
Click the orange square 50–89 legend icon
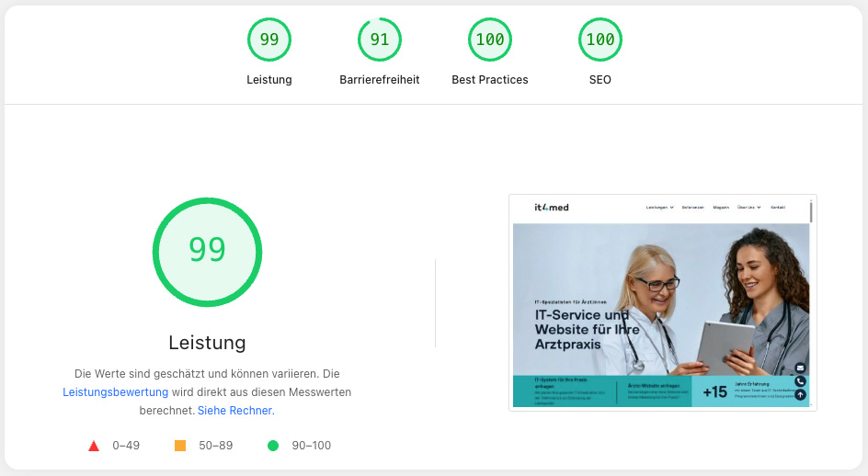click(x=180, y=446)
